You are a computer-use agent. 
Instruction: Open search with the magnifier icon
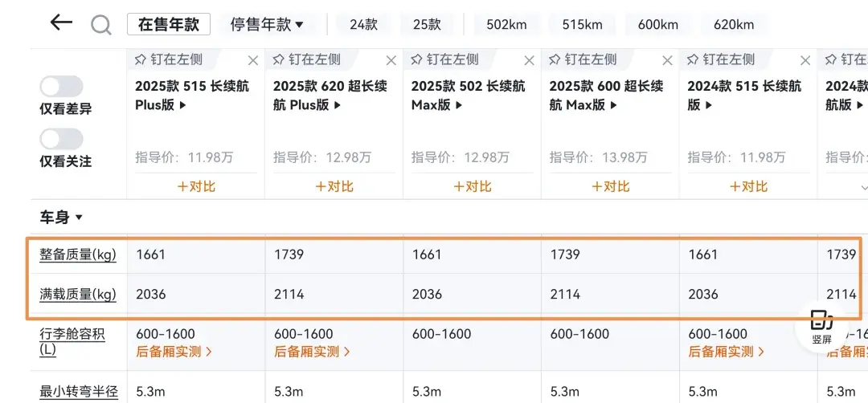pos(100,25)
